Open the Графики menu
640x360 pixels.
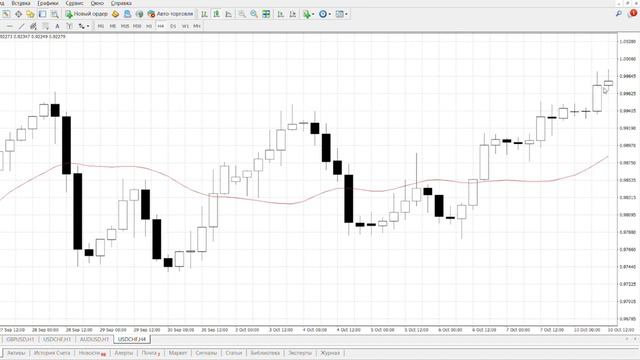[x=47, y=3]
